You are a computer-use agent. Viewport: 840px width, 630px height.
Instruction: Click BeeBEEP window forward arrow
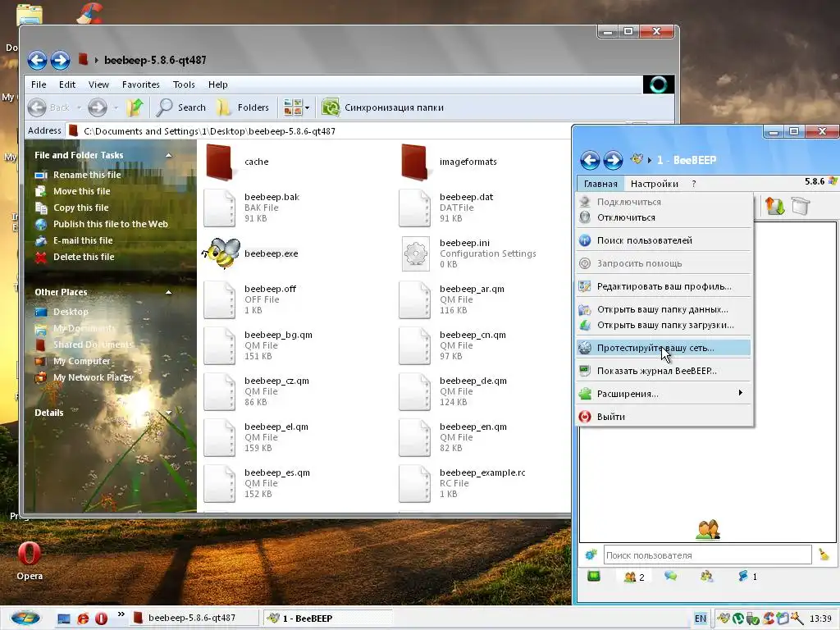[x=613, y=160]
